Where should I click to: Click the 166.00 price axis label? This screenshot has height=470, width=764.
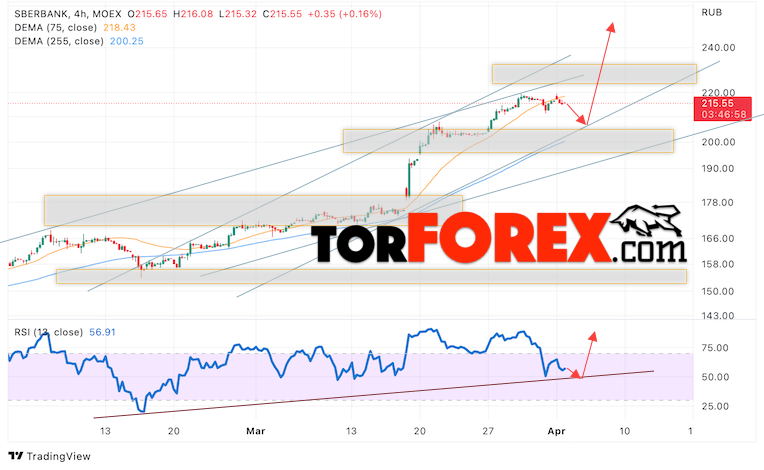(718, 239)
